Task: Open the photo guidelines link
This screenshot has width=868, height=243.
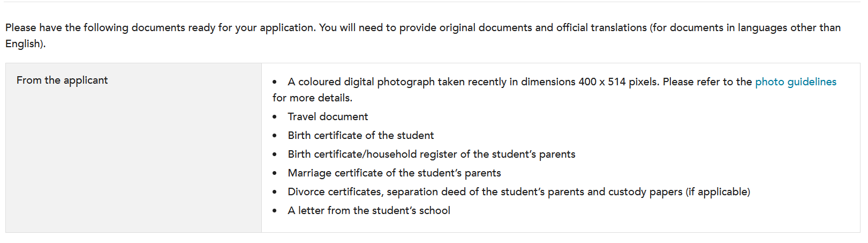Action: click(795, 82)
